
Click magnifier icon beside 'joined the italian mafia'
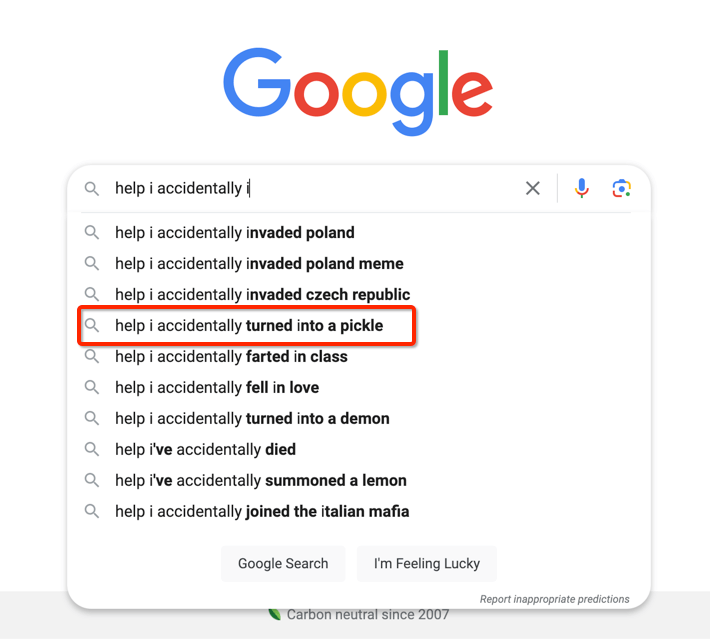click(x=92, y=511)
